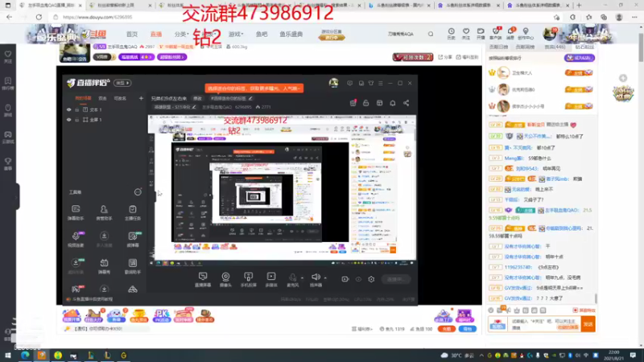Open companion settings gear icon
This screenshot has width=644, height=362.
tap(371, 279)
